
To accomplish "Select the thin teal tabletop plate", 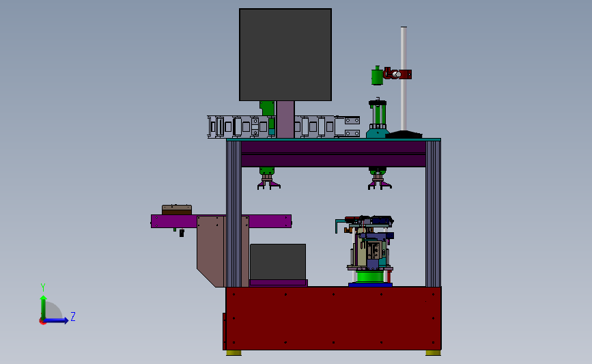I will tap(333, 140).
